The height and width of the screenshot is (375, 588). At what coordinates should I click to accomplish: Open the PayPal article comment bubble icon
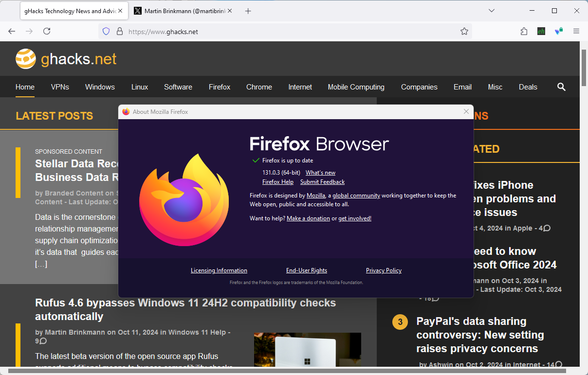point(558,364)
